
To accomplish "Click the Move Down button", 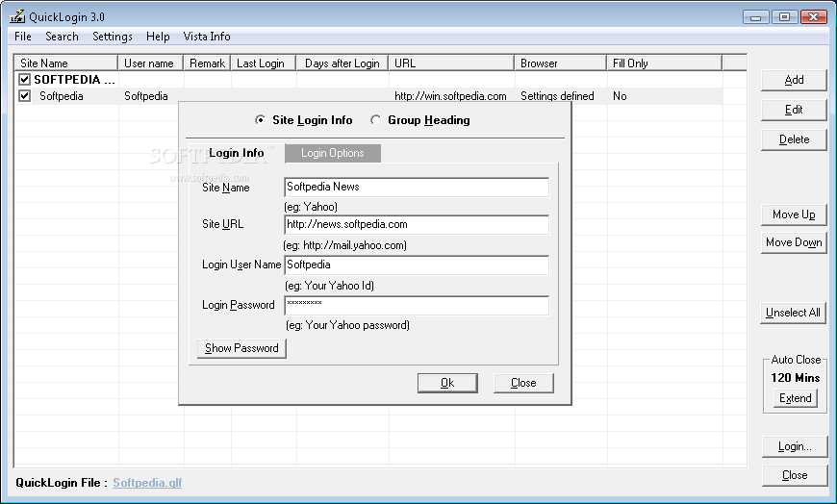I will [794, 242].
